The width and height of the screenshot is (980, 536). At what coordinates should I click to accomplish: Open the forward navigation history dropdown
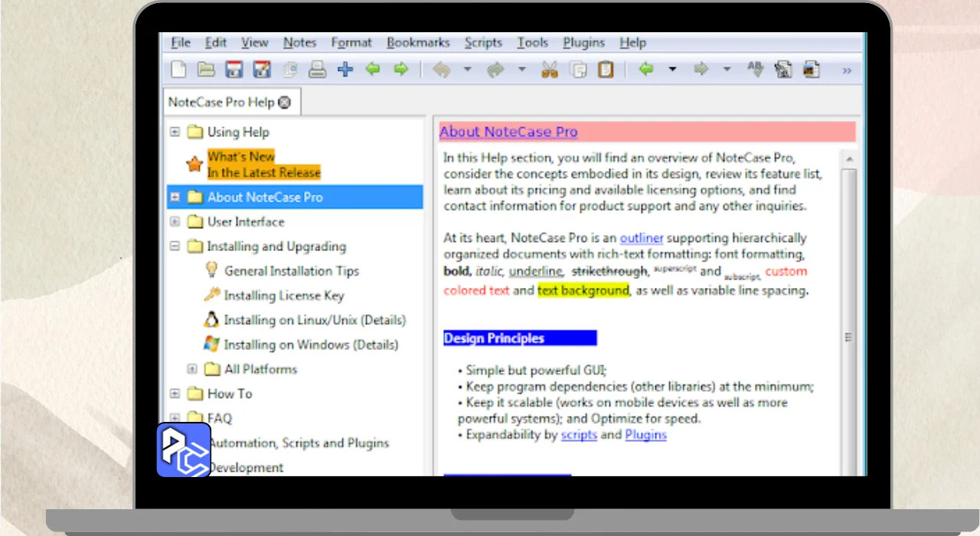coord(727,70)
